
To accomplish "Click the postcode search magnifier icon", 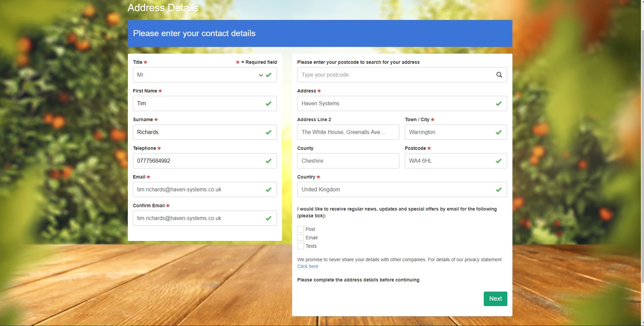I will (499, 75).
